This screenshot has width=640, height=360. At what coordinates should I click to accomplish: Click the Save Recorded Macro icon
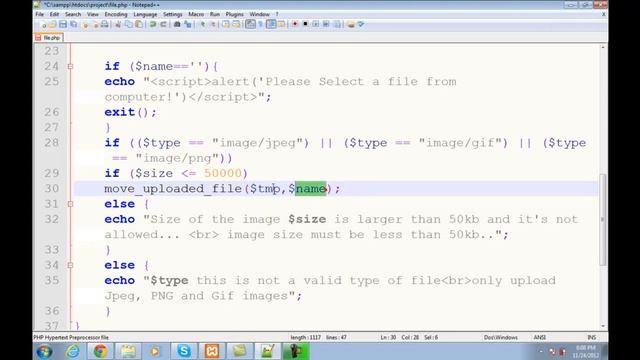[337, 24]
